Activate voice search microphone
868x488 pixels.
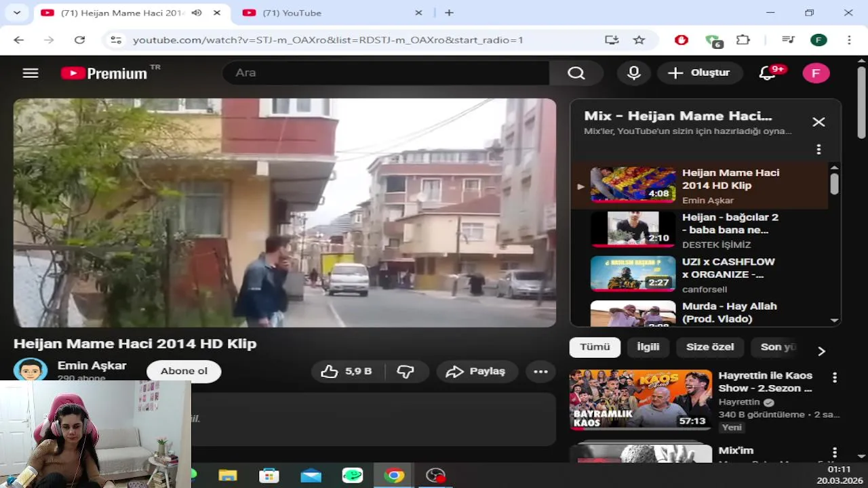[634, 73]
